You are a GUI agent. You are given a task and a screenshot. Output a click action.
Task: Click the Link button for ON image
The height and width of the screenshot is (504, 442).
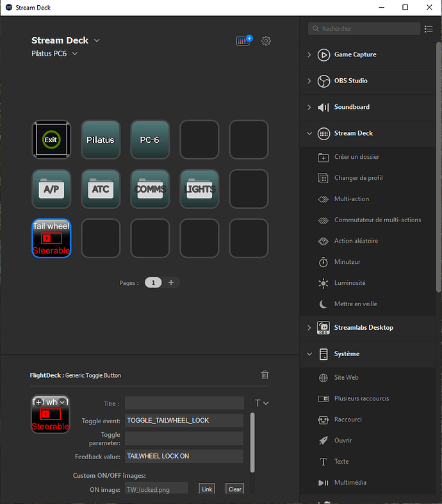[207, 489]
